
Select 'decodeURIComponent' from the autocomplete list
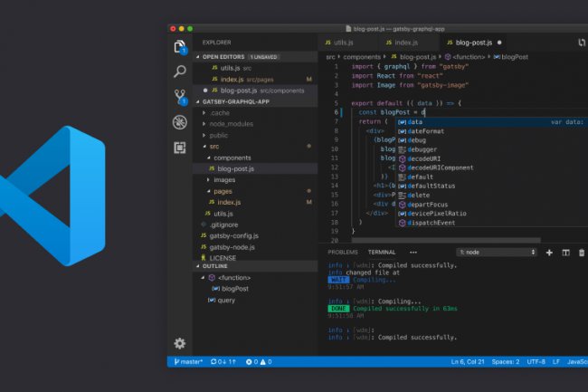click(440, 167)
